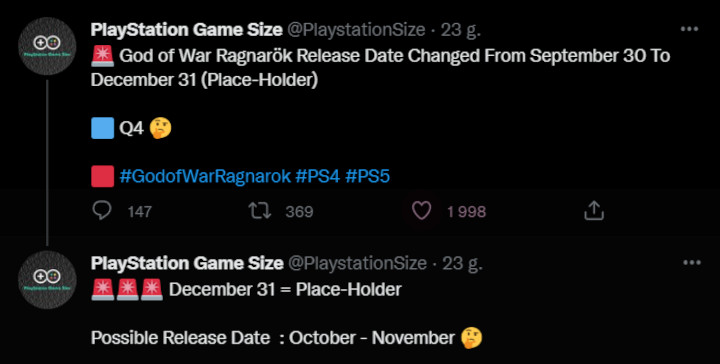
Task: Open @PlaystationSize handle on second tweet
Action: [x=357, y=263]
